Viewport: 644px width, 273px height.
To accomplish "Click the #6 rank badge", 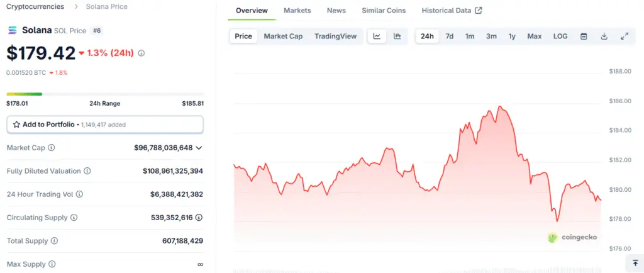I will coord(97,30).
